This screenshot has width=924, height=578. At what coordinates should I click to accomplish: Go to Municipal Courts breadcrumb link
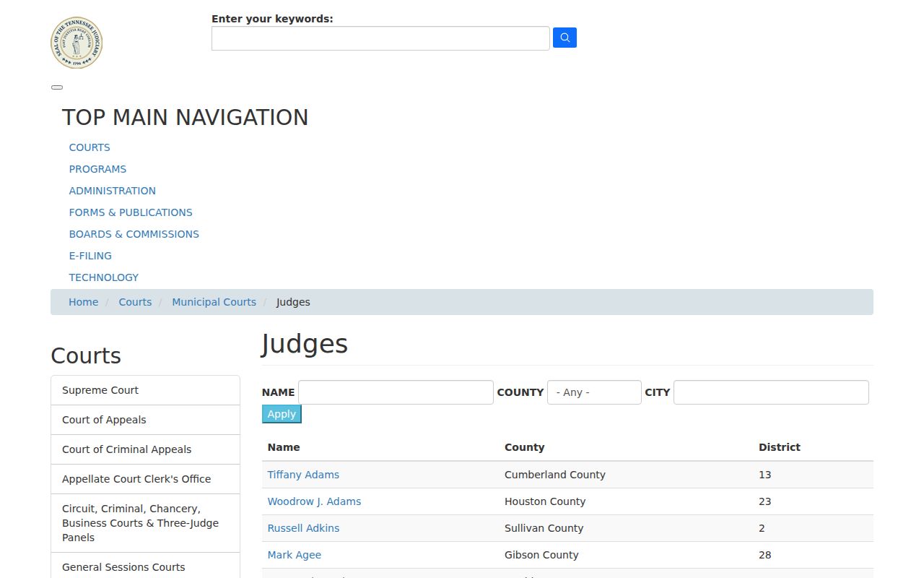point(214,302)
